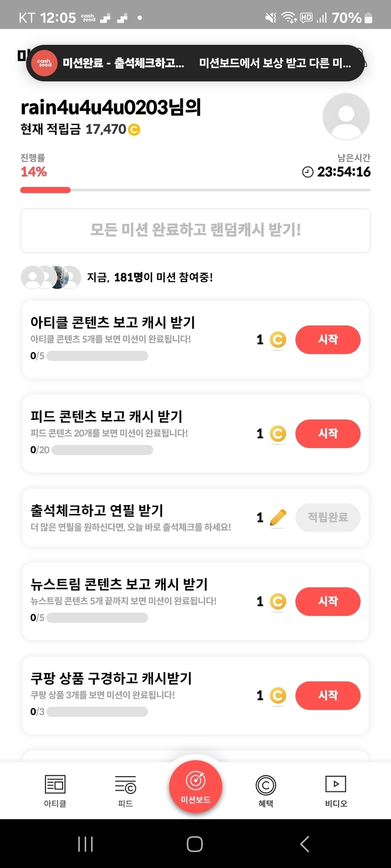This screenshot has height=868, width=391.
Task: Open the 혜택 tab icon
Action: 266,785
